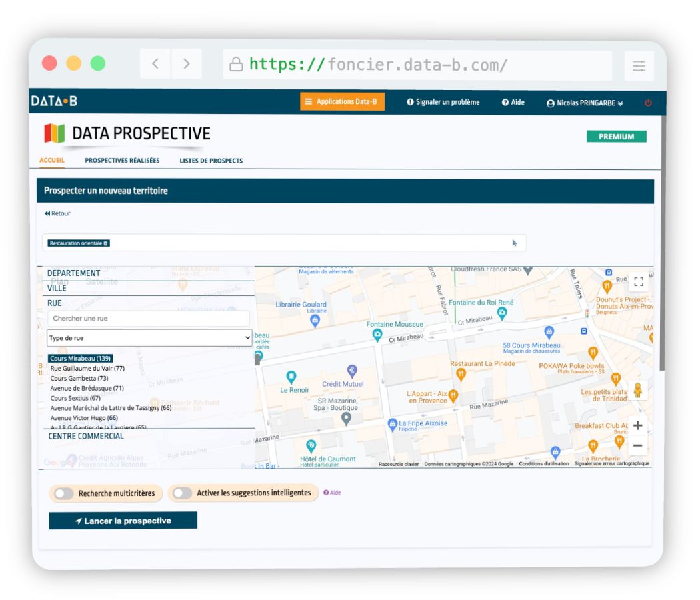700x600 pixels.
Task: Click Conditions d'utilisation map link
Action: point(544,464)
